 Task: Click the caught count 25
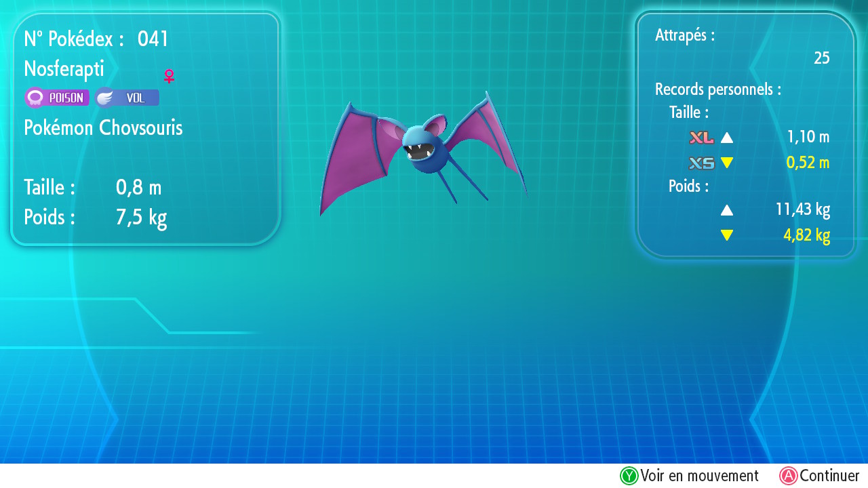[821, 58]
